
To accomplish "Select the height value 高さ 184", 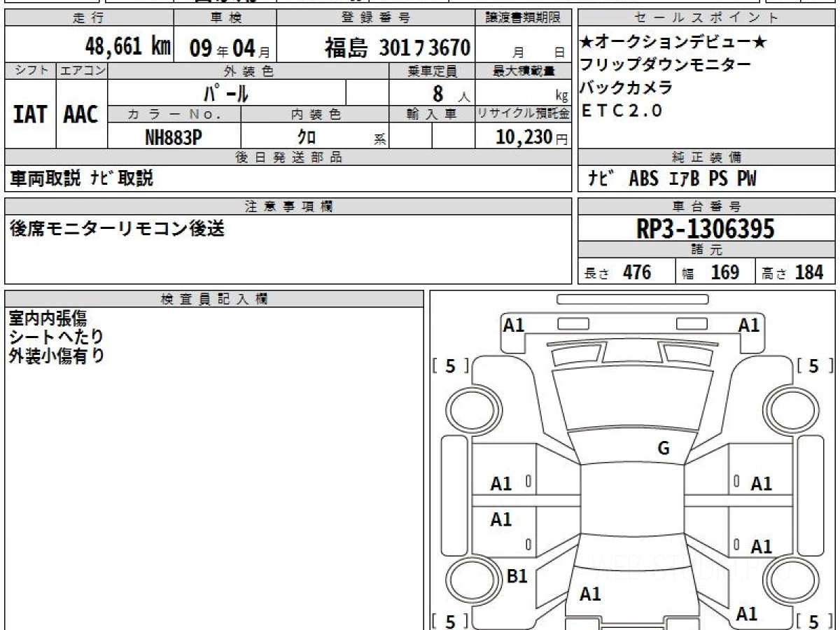I will pos(794,272).
